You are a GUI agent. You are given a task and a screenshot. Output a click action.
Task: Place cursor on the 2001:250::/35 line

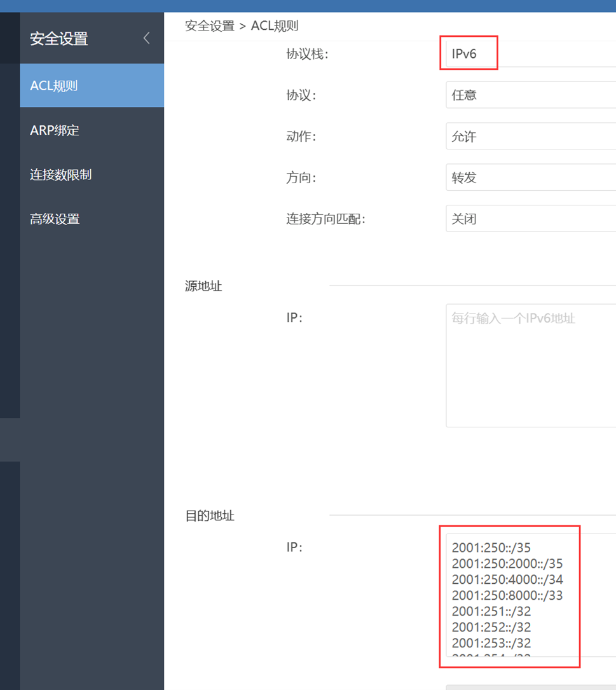491,548
